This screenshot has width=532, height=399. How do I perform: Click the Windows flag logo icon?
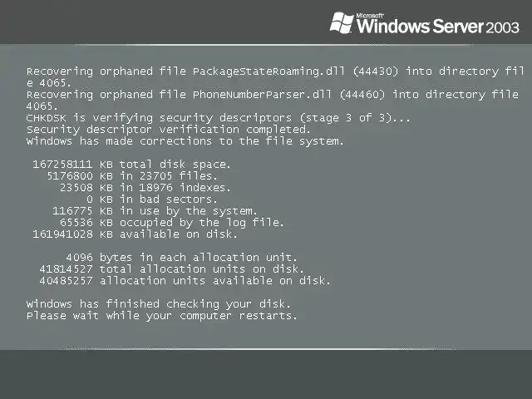point(342,22)
